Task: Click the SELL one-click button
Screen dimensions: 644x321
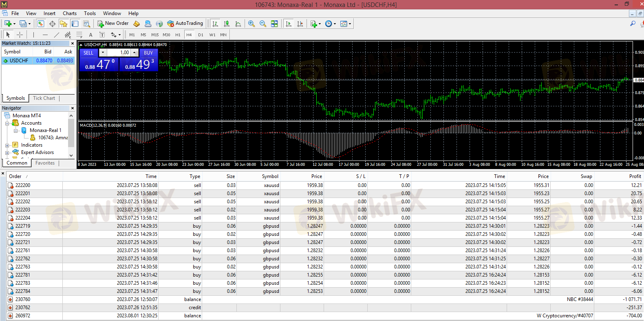Action: [88, 53]
